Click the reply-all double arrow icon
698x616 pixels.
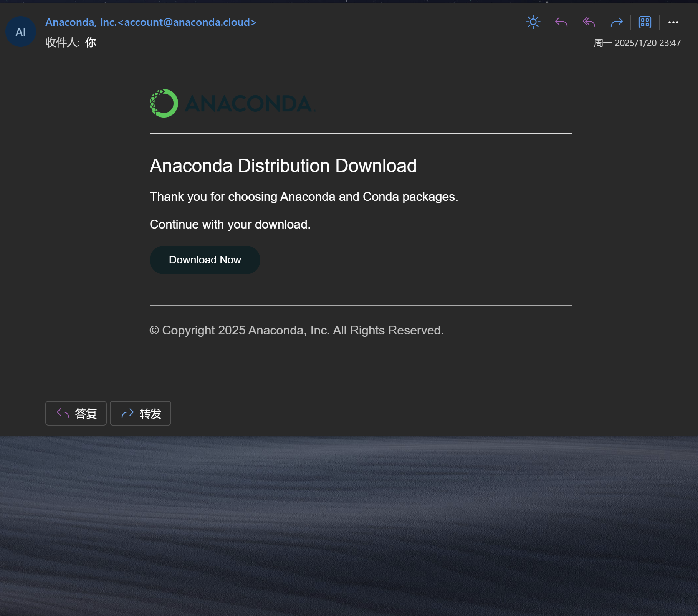[589, 22]
